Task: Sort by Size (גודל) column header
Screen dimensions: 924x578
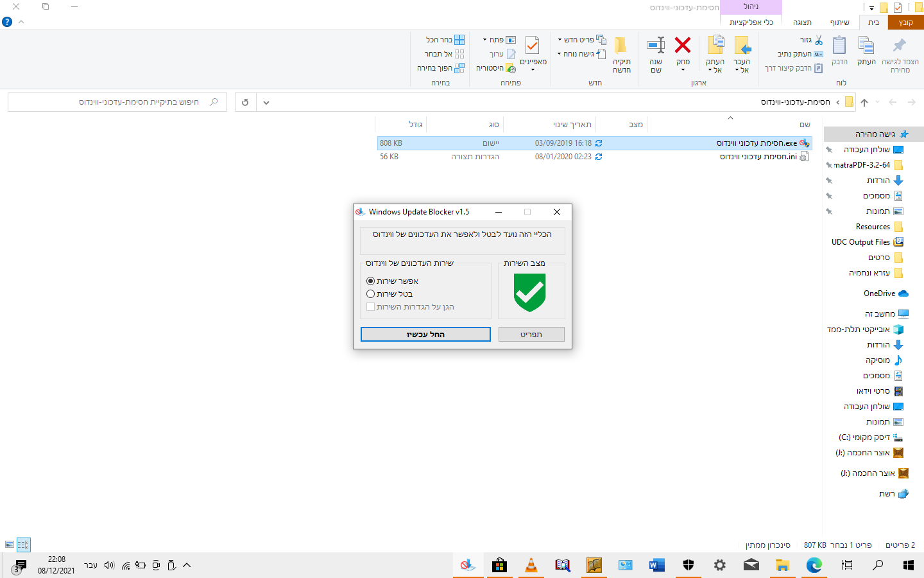Action: tap(415, 125)
